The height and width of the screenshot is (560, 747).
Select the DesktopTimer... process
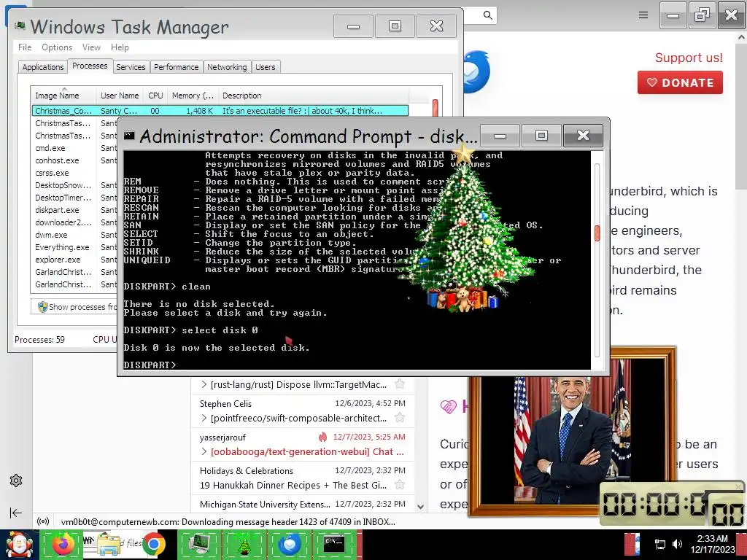pyautogui.click(x=63, y=198)
